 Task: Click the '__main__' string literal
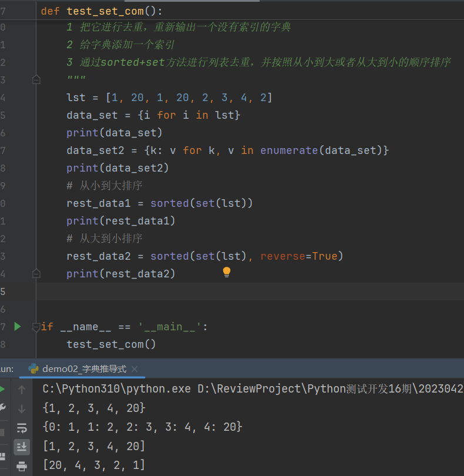pos(169,327)
